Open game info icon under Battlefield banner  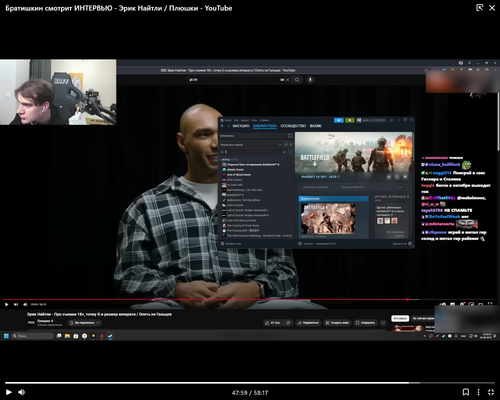coord(397,177)
